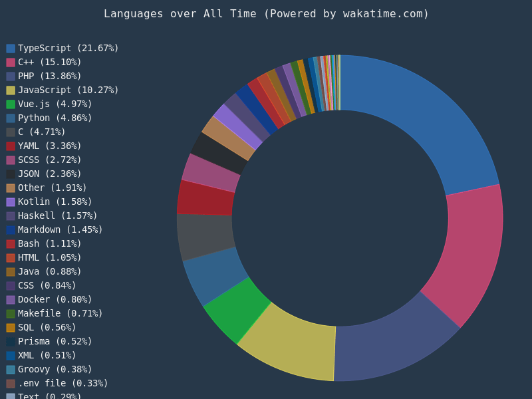Click the "SQL (0.56%)" legend text

click(47, 327)
